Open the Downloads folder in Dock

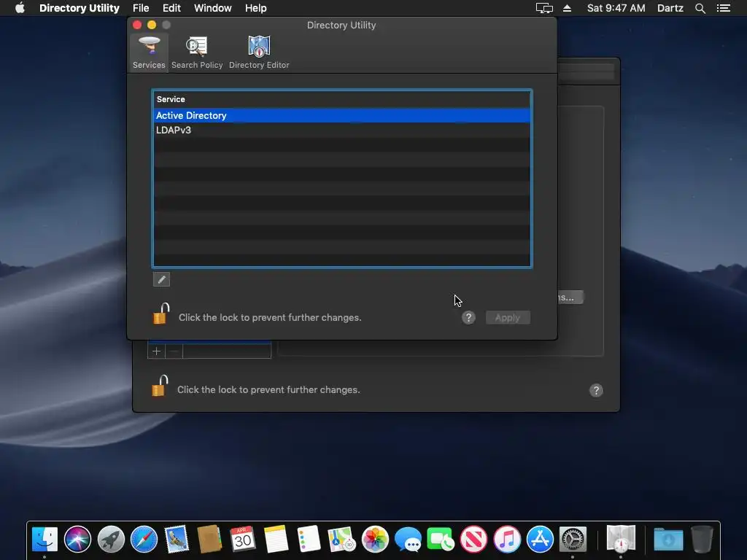coord(668,539)
